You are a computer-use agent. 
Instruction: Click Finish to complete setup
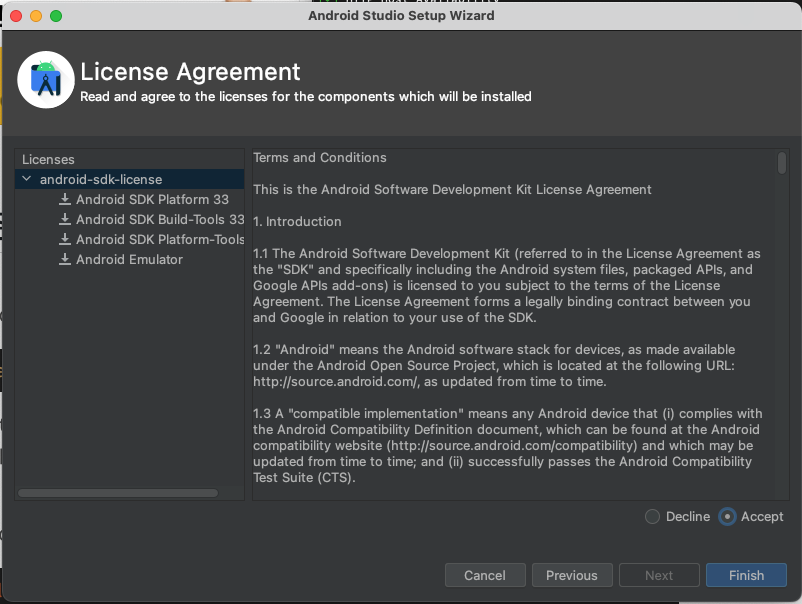[746, 575]
